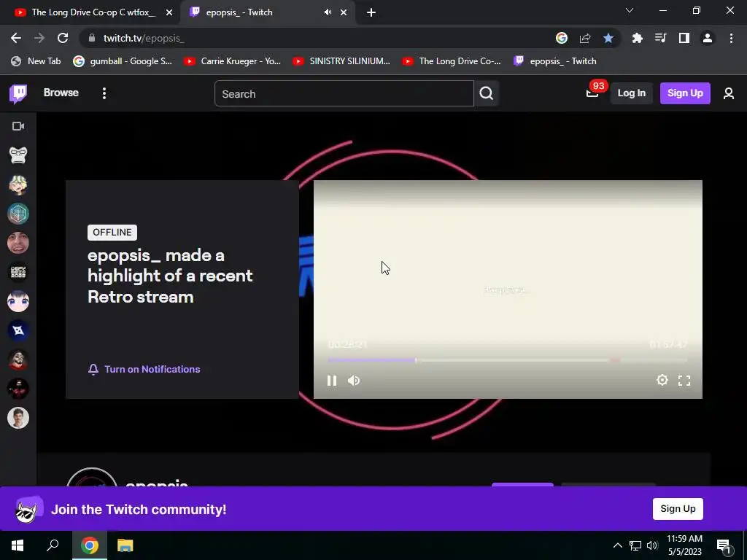Open the user profile icon in Twitch header
The width and height of the screenshot is (747, 560).
tap(729, 93)
